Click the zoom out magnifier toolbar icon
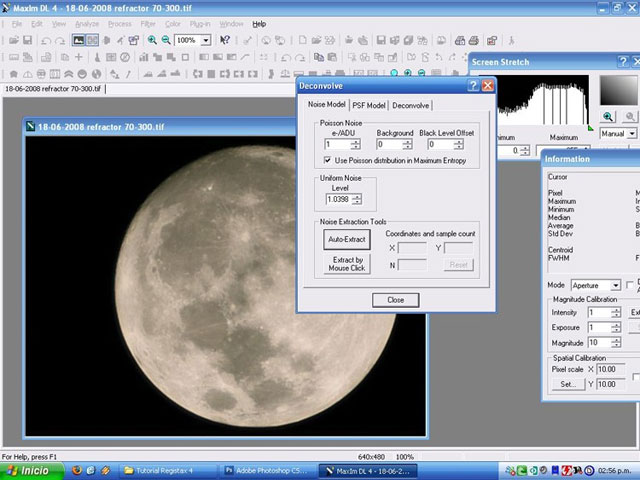The width and height of the screenshot is (640, 480). click(x=166, y=40)
